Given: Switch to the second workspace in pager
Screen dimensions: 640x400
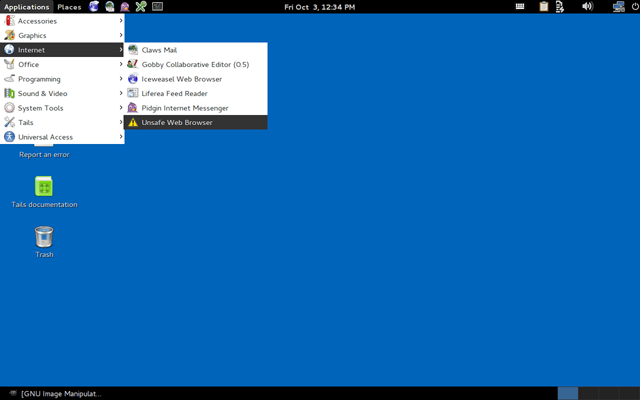Looking at the screenshot, I should [x=588, y=393].
